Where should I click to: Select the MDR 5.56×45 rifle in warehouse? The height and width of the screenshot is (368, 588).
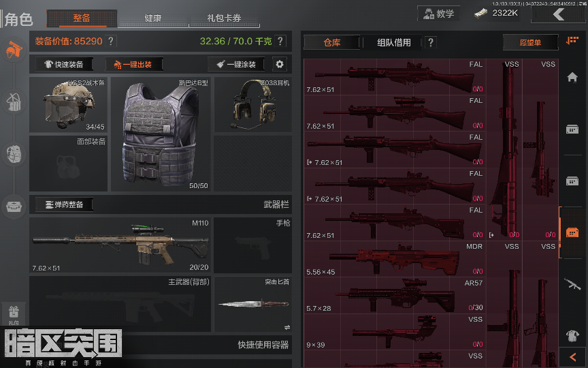(x=395, y=259)
